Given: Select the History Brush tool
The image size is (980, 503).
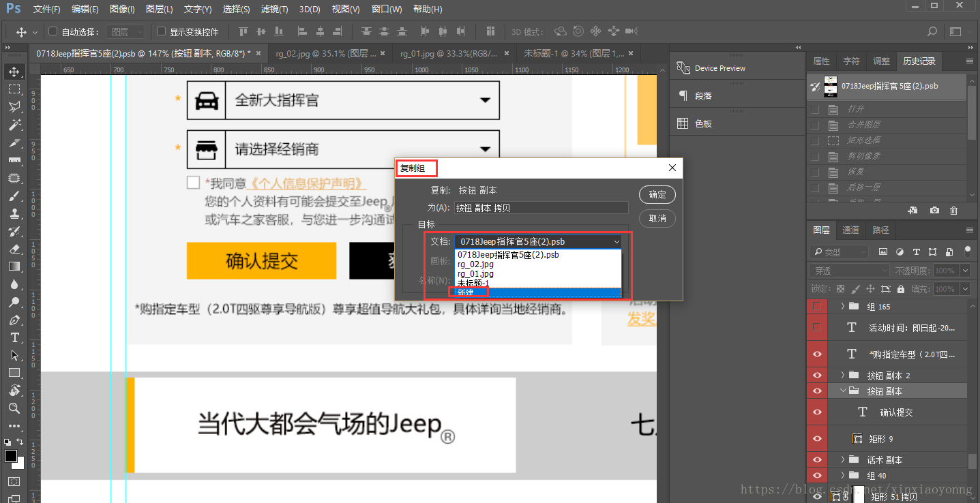Looking at the screenshot, I should click(14, 231).
